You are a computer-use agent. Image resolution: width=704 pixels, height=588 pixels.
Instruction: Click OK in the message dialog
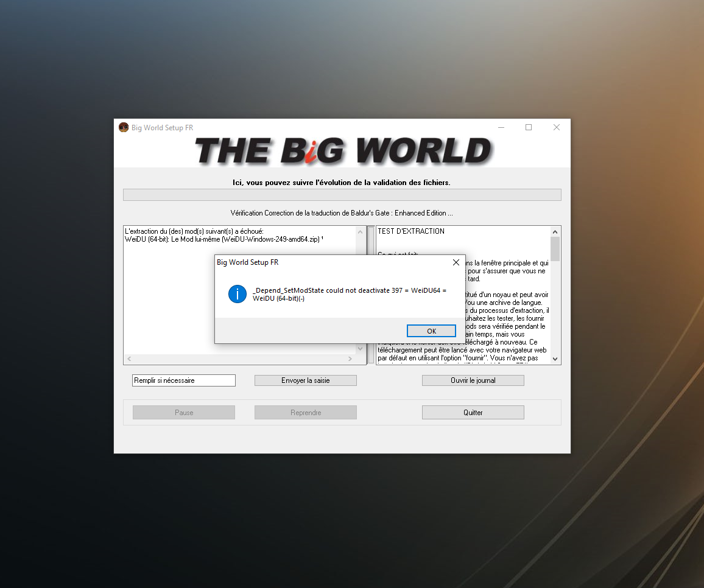point(431,331)
